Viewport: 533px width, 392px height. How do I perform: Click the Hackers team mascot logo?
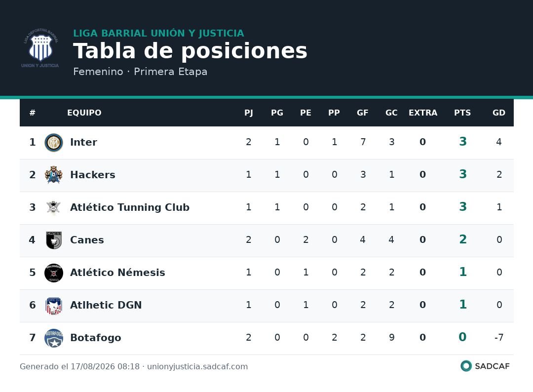54,175
